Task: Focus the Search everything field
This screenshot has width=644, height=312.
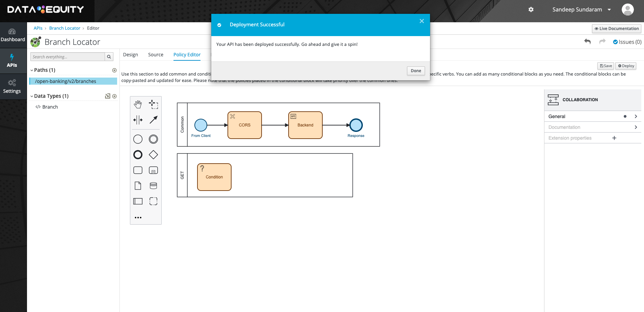Action: pos(68,57)
